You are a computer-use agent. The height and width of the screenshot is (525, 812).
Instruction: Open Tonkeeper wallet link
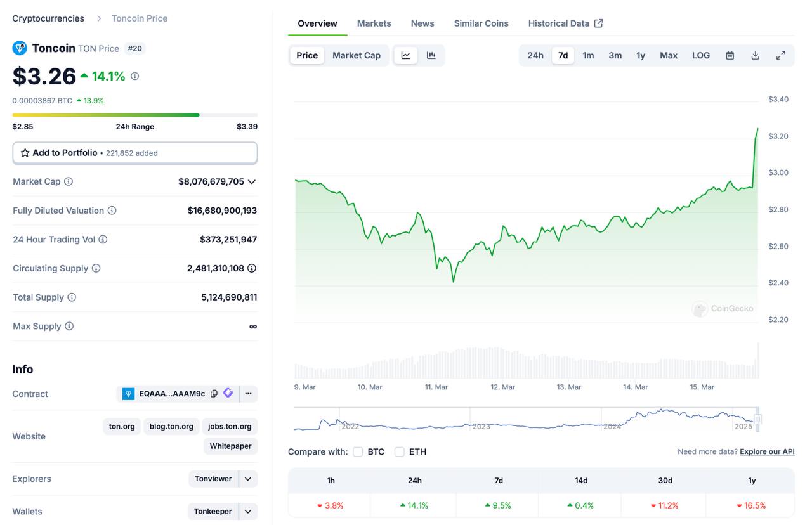(213, 511)
